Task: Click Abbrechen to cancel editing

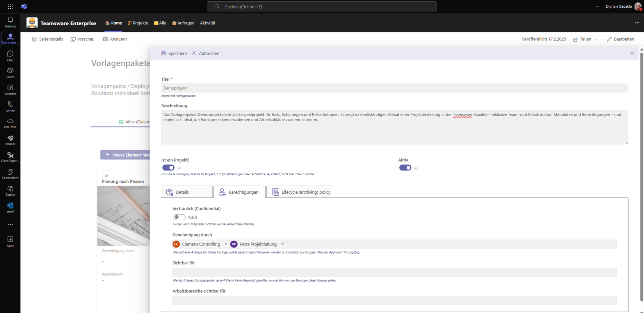Action: point(206,53)
